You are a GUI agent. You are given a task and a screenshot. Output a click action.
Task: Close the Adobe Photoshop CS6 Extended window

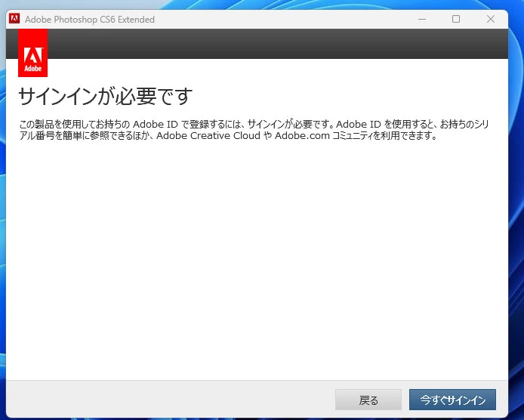(x=491, y=19)
